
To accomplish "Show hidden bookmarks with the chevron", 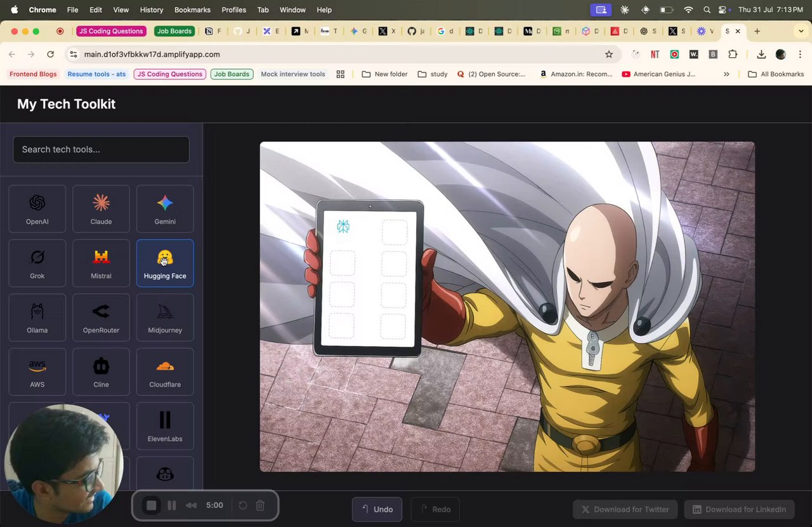I will click(x=726, y=74).
